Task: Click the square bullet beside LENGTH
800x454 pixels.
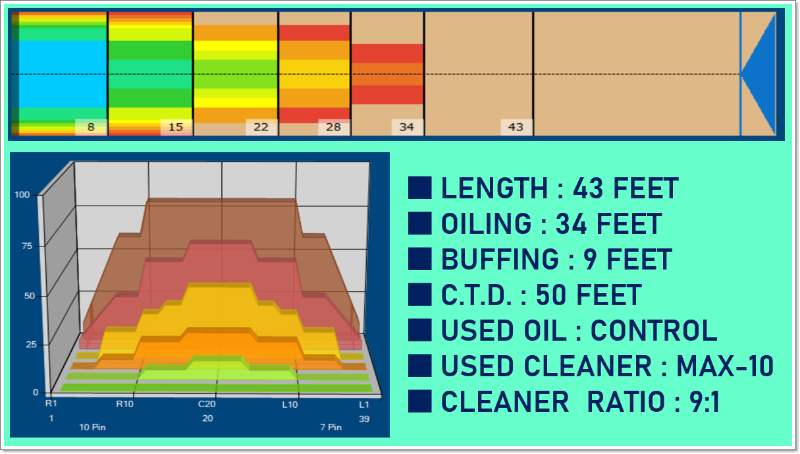Action: pyautogui.click(x=420, y=188)
